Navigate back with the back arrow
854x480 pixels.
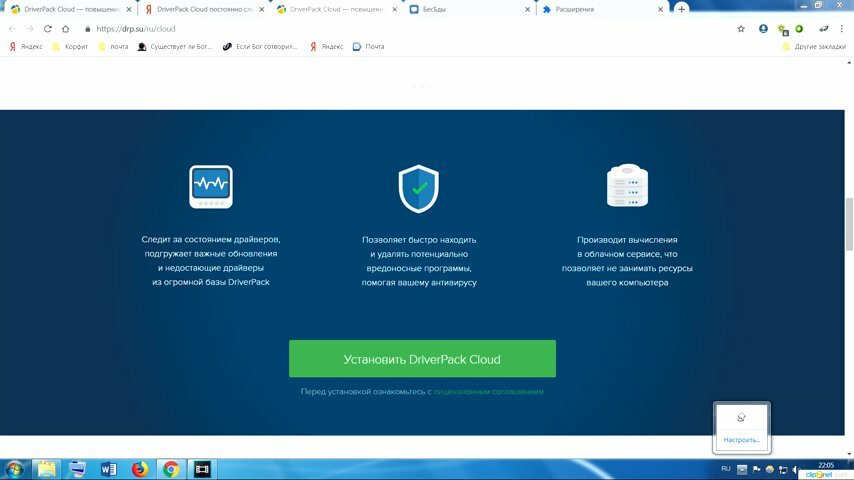click(x=13, y=29)
